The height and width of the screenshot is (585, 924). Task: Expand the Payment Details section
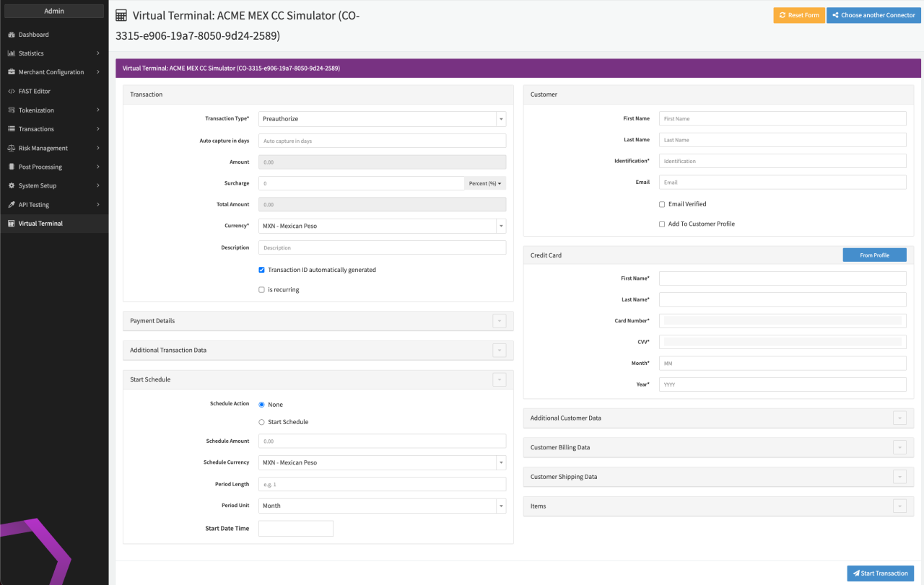tap(499, 321)
